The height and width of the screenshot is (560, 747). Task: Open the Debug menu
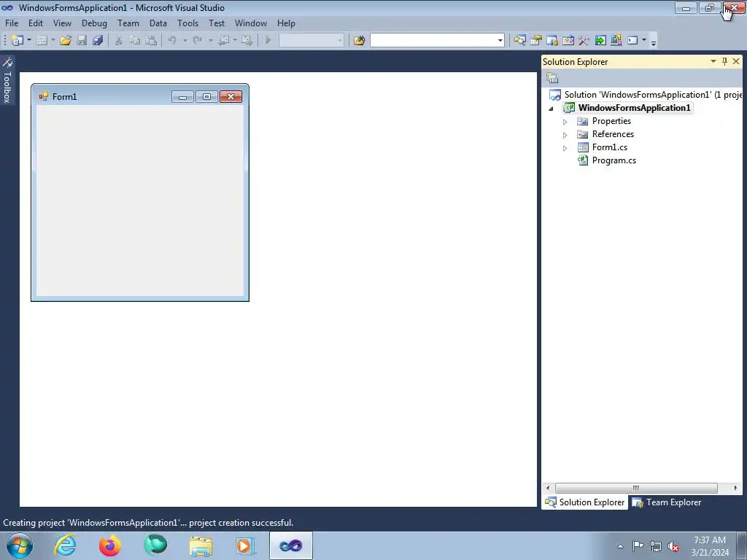point(94,23)
